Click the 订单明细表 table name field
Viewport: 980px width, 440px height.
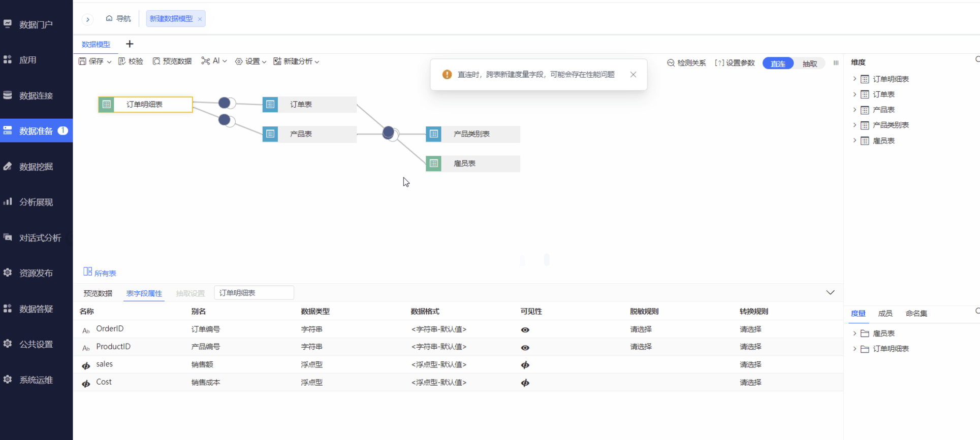(x=254, y=293)
